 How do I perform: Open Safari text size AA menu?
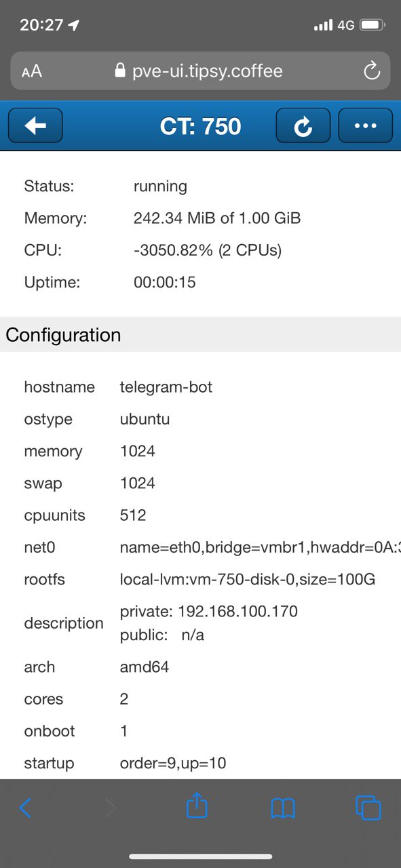(x=32, y=71)
